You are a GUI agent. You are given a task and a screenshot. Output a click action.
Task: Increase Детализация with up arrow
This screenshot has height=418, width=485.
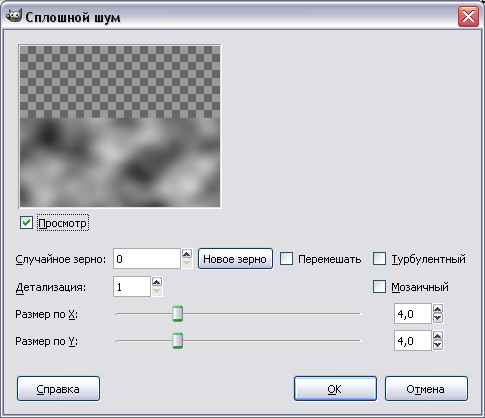(157, 282)
